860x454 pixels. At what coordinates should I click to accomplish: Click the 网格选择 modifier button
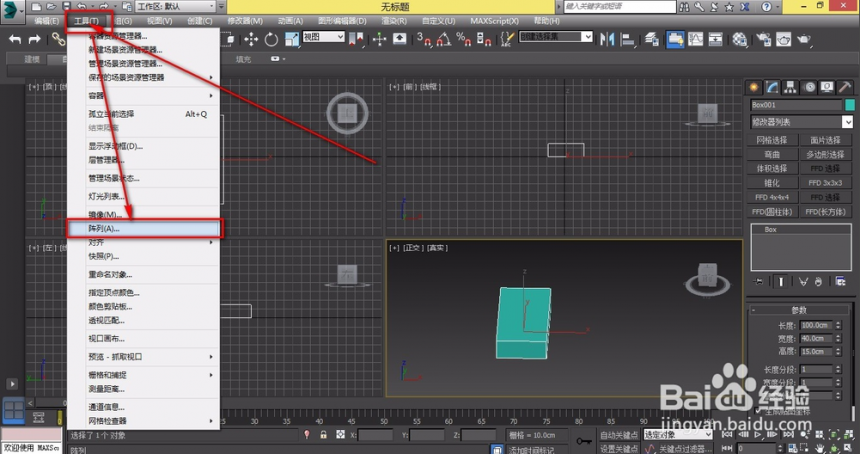[771, 140]
